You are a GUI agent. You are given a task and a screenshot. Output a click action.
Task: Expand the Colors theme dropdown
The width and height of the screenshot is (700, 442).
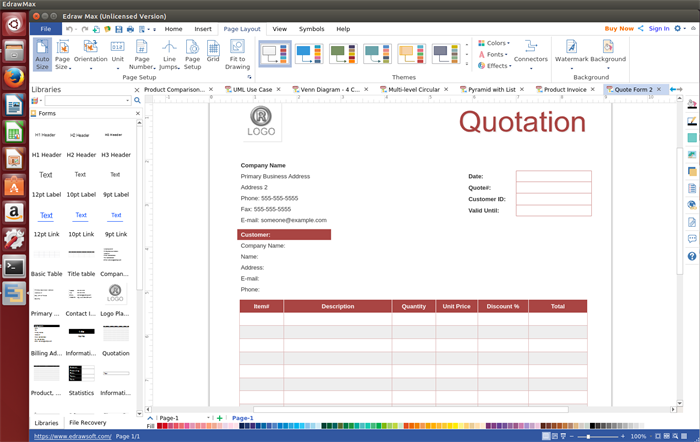(494, 43)
